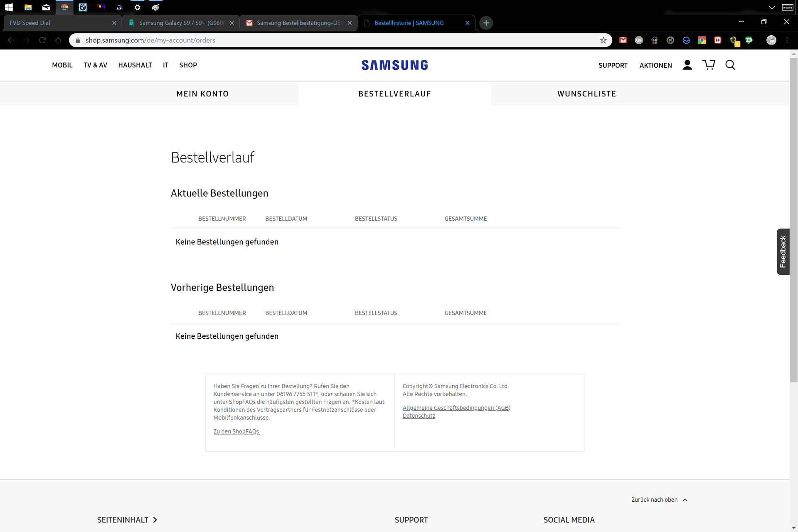Screen dimensions: 798x532
Task: Close the Bestellhistorie browser tab
Action: pyautogui.click(x=467, y=23)
